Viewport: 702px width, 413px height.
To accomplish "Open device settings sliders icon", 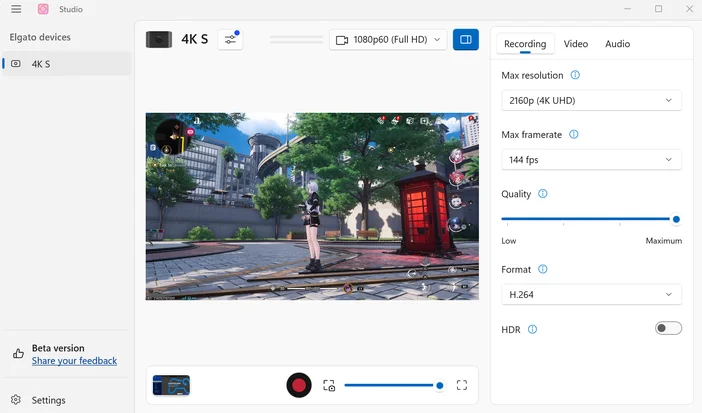I will click(x=230, y=39).
